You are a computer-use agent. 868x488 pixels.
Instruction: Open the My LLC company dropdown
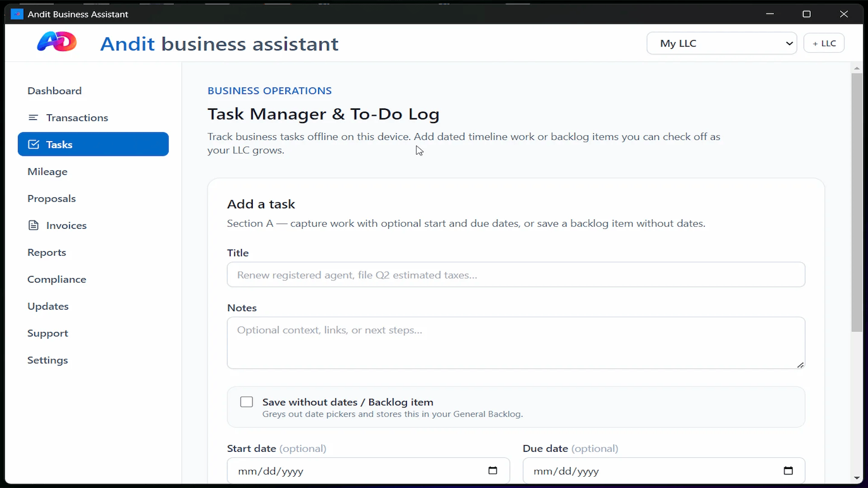tap(722, 43)
